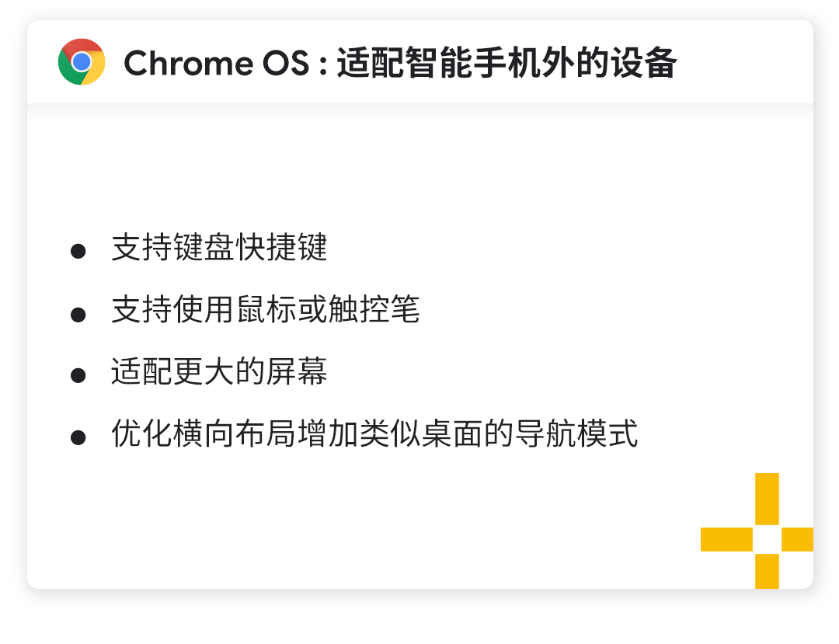Click the word 触控笔 in second bullet

[x=374, y=309]
